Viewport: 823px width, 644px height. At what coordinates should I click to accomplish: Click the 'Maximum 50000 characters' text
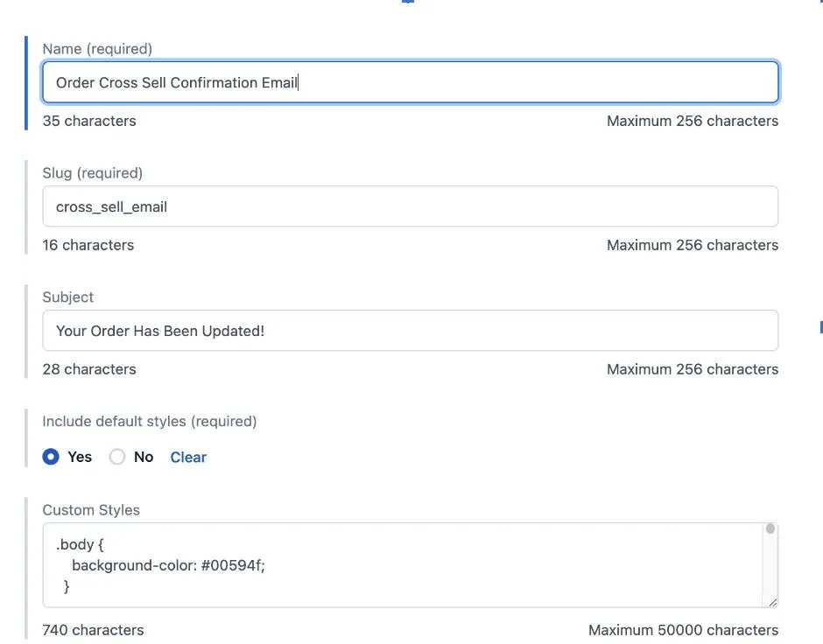[x=684, y=630]
